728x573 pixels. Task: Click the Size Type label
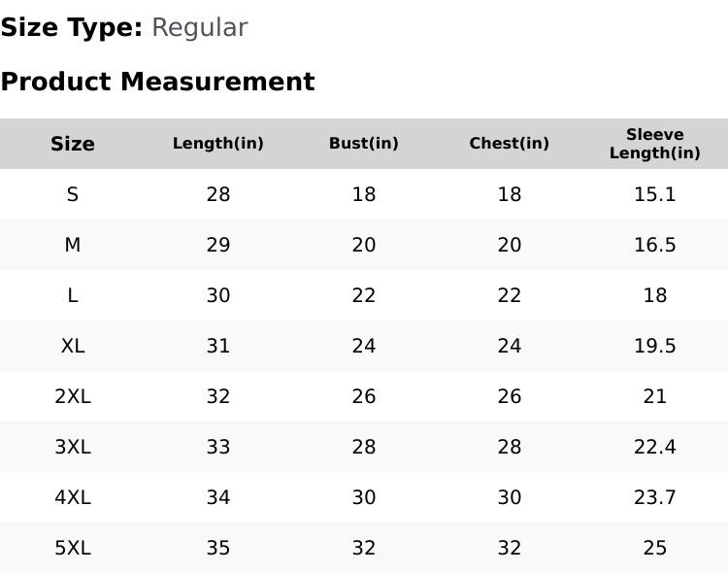point(71,28)
